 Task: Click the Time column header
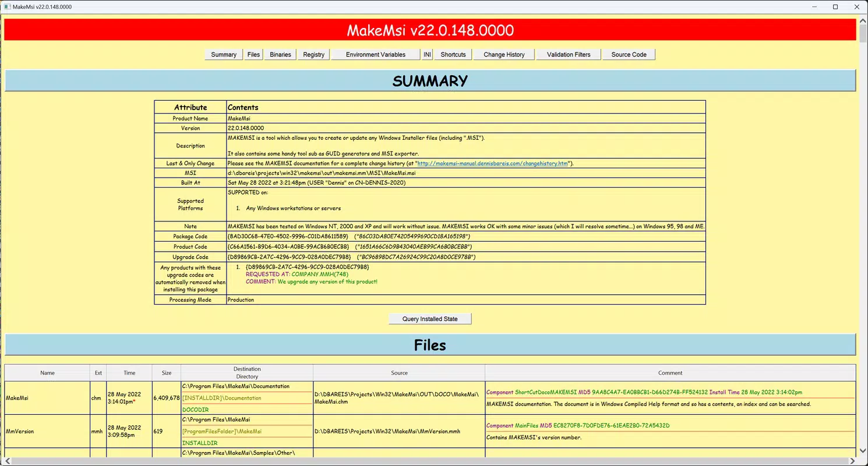pos(129,373)
